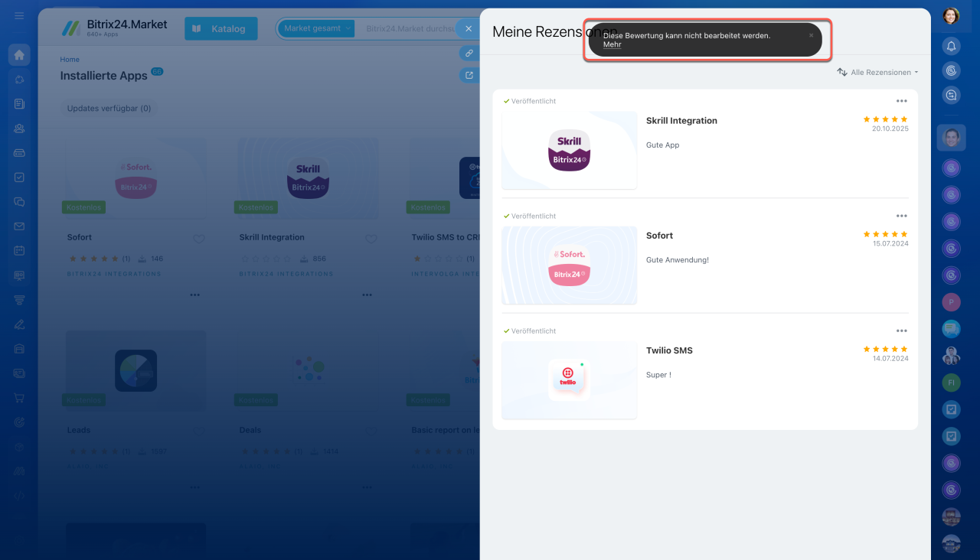Open the Twilio SMS review thumbnail

pos(570,380)
